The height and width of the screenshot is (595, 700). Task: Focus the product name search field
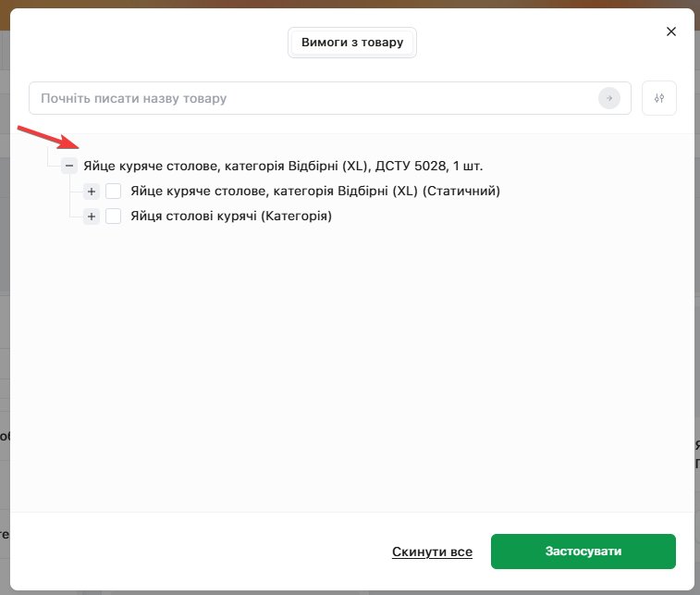coord(330,98)
